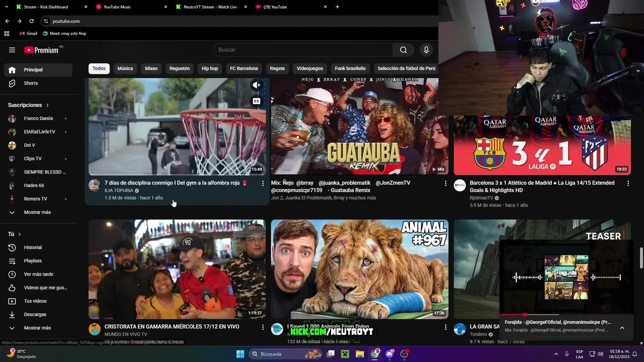Screen dimensions: 644x362
Task: Expand lower Mostrar más under Descargas
Action: [x=38, y=328]
